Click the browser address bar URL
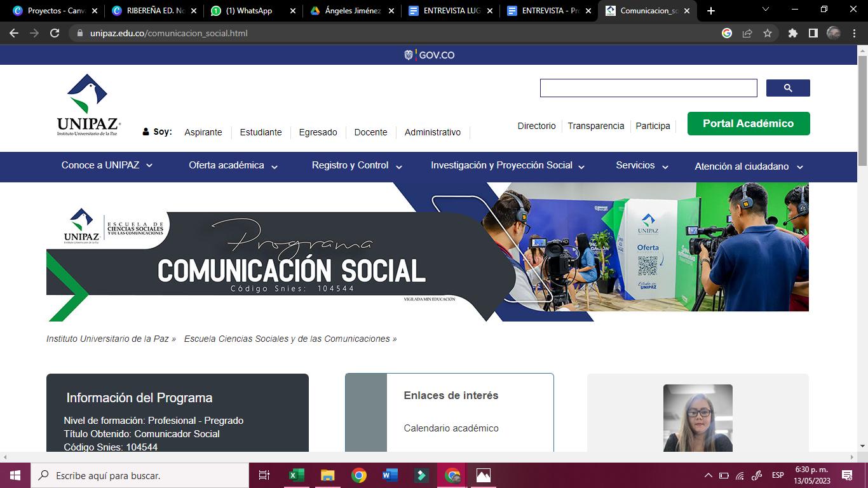Viewport: 868px width, 488px height. point(168,33)
